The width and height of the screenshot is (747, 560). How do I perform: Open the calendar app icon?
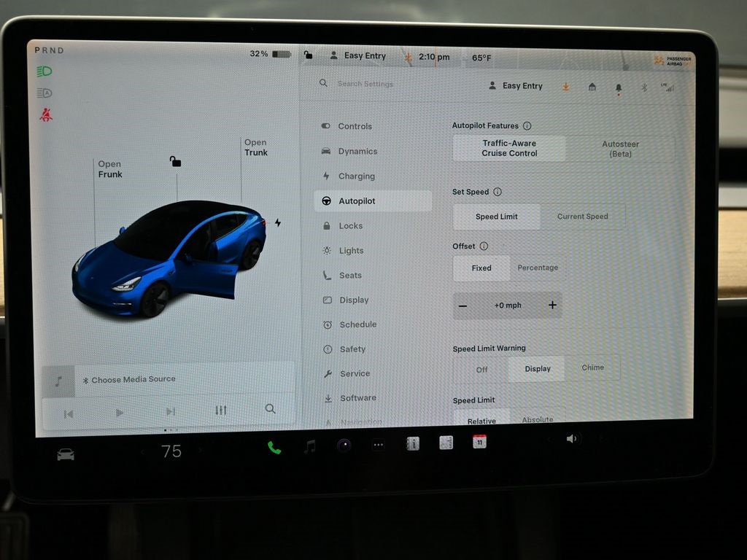pos(479,441)
